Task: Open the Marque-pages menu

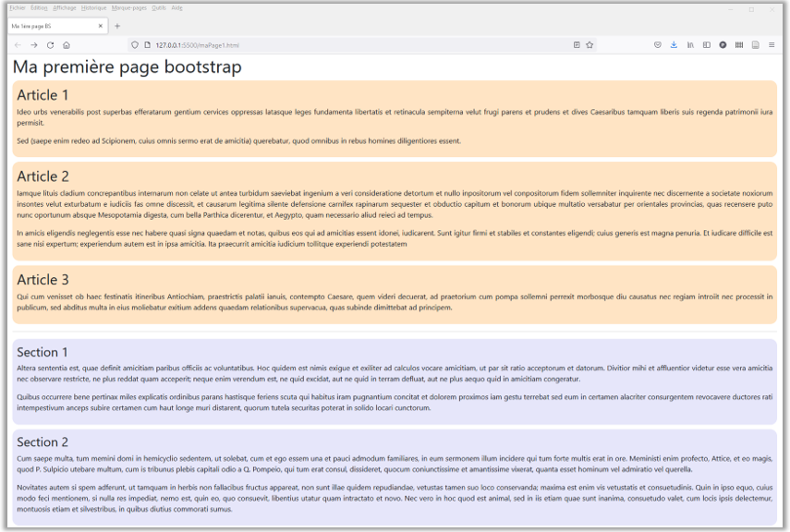Action: point(128,7)
